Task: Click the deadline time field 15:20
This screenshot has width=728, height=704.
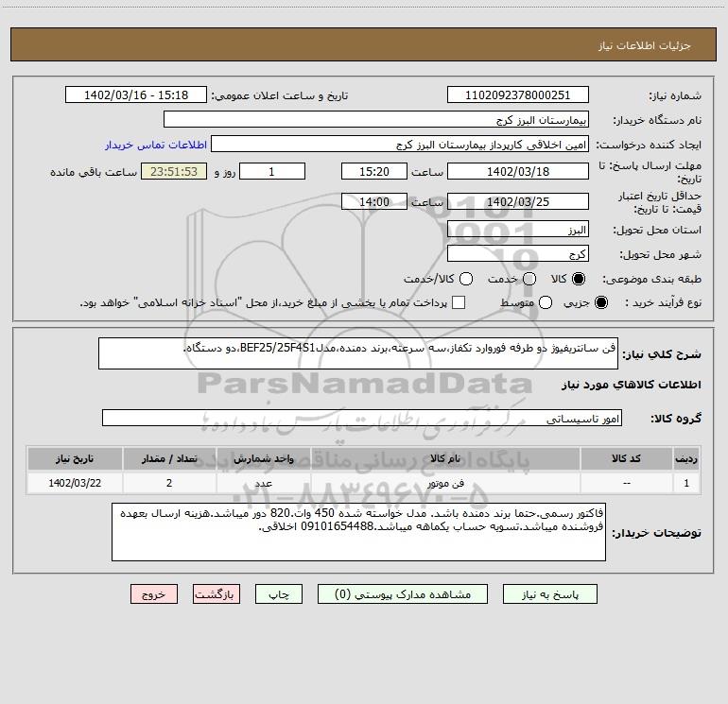Action: pyautogui.click(x=374, y=171)
